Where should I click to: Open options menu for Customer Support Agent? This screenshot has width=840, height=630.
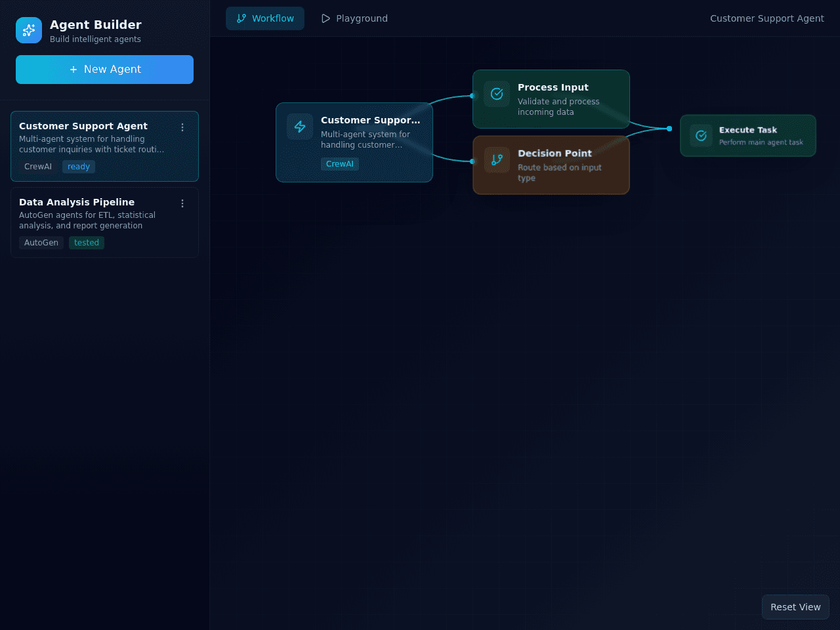pyautogui.click(x=182, y=127)
